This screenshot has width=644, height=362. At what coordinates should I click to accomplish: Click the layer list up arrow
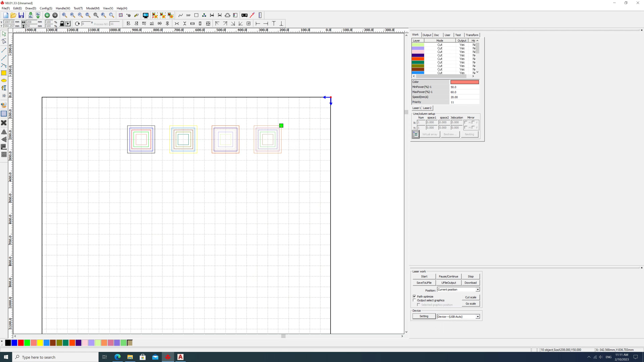477,40
